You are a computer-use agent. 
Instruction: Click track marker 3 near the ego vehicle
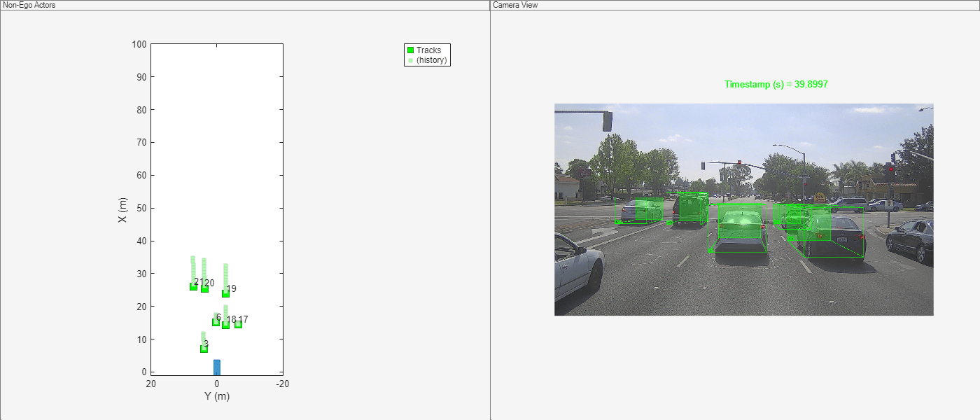click(x=204, y=349)
